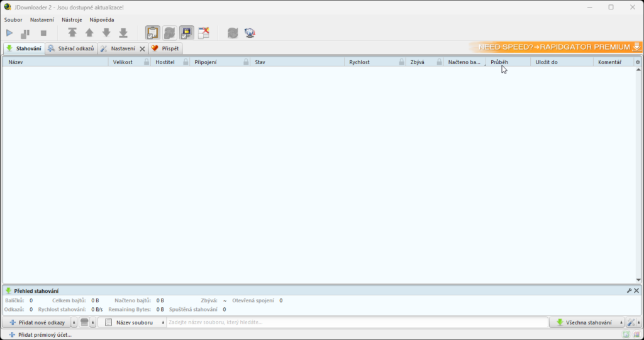The width and height of the screenshot is (644, 340).
Task: Start all downloads with the play icon
Action: click(x=9, y=33)
